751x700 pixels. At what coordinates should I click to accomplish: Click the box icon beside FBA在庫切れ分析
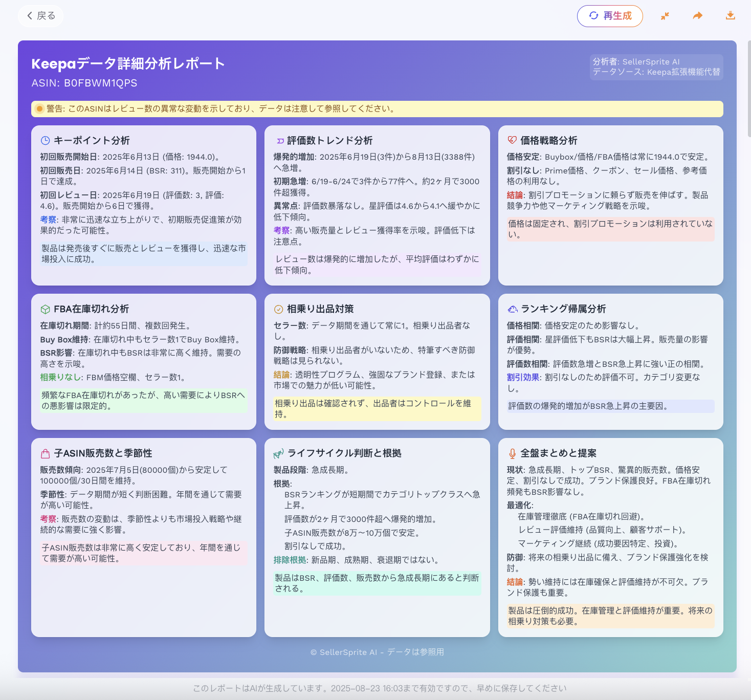point(45,309)
